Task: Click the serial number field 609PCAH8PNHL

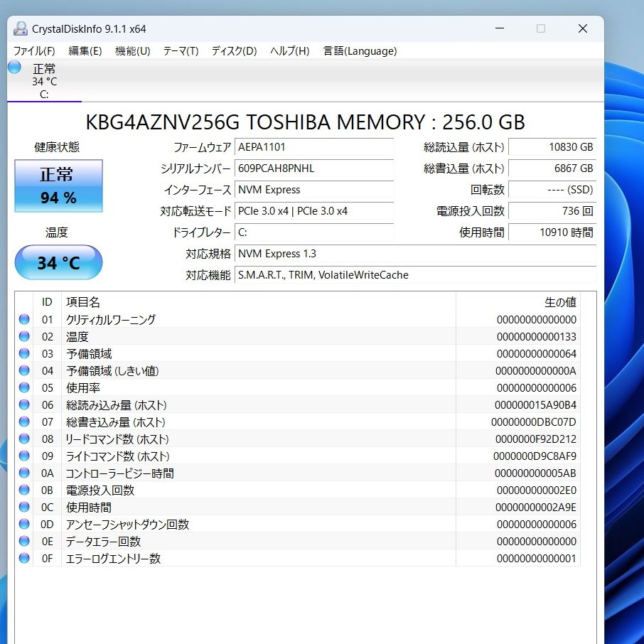Action: pos(314,168)
